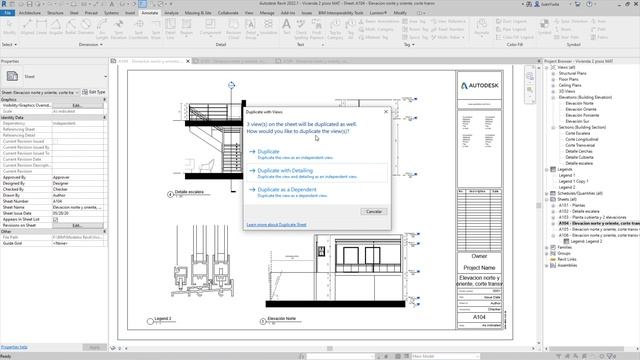Select the Detail Group tool

click(x=251, y=29)
